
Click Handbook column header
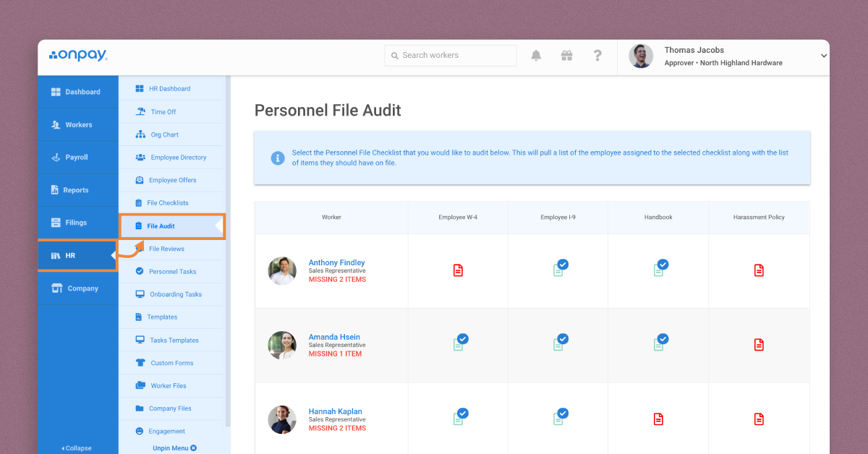pyautogui.click(x=658, y=217)
